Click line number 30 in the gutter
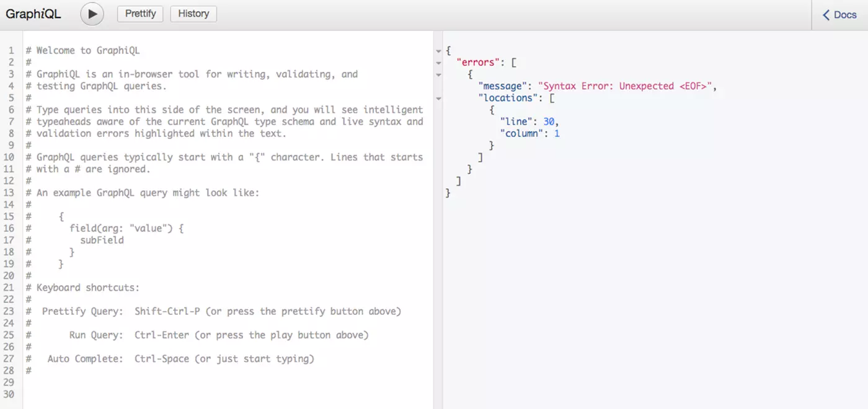The image size is (868, 409). [9, 395]
